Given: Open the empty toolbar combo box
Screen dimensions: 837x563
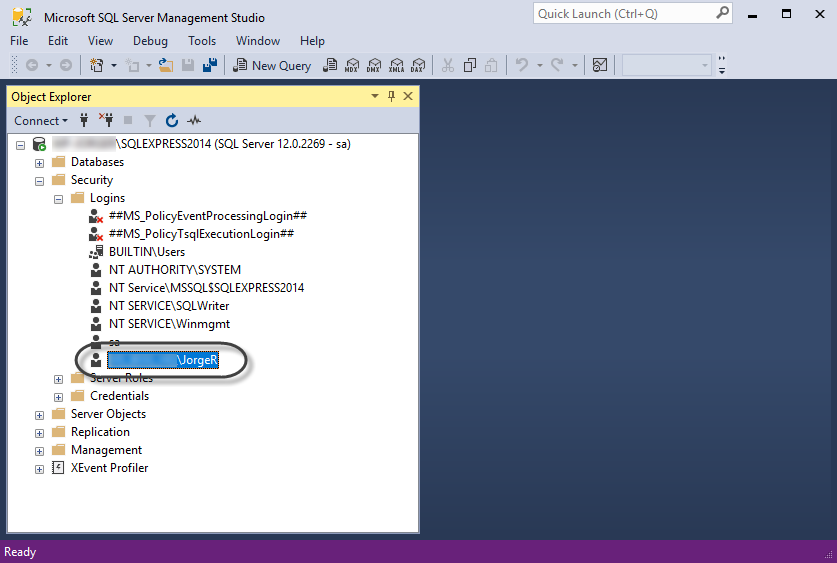Looking at the screenshot, I should tap(667, 66).
